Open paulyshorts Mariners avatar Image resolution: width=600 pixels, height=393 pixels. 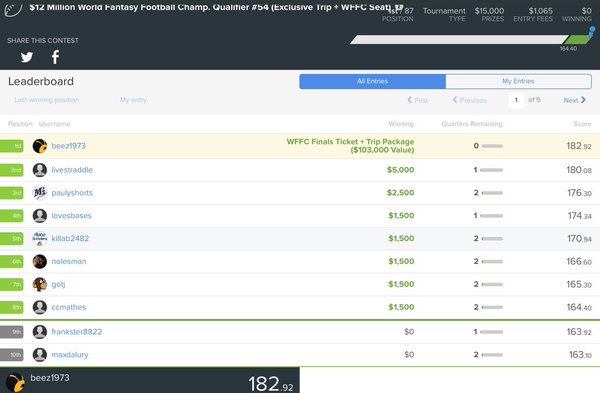(40, 193)
